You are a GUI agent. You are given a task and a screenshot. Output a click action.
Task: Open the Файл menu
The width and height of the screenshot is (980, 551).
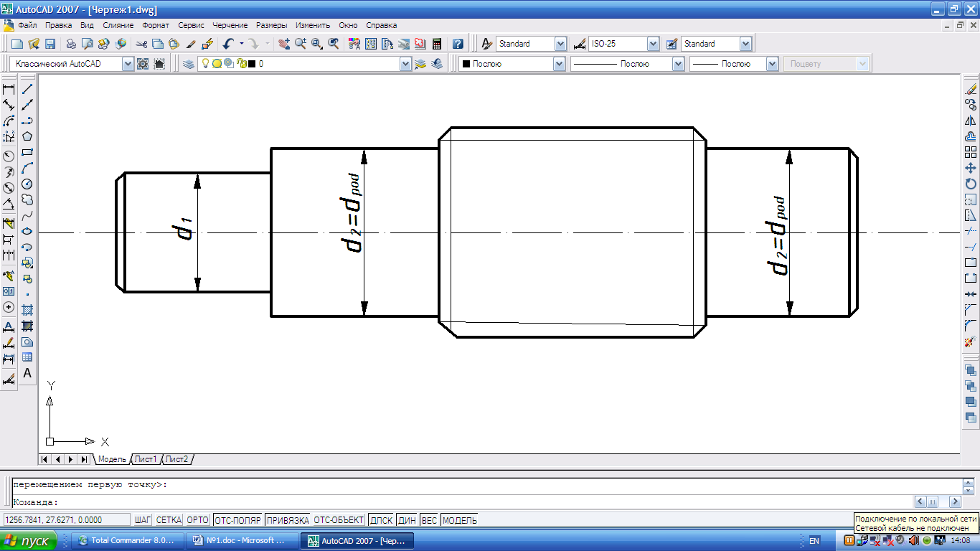coord(27,25)
